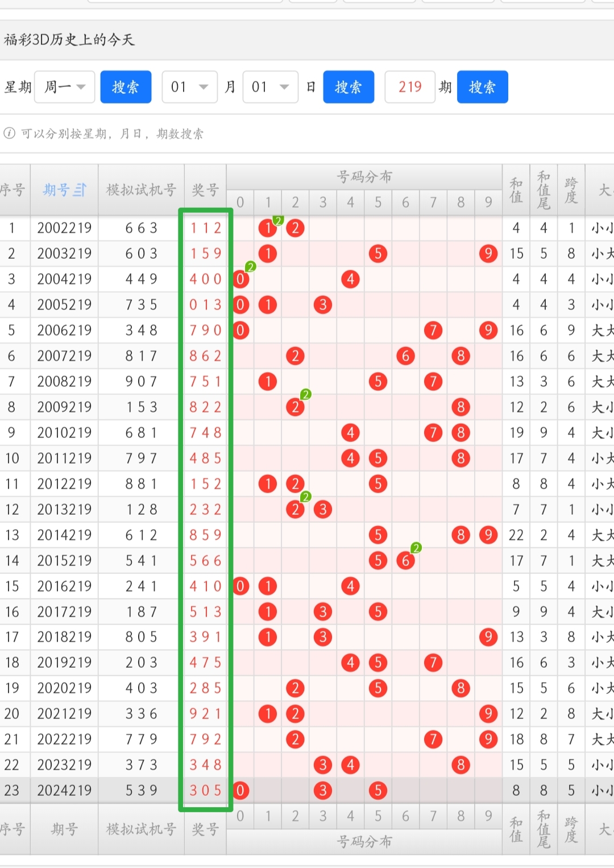The height and width of the screenshot is (868, 614).
Task: Click the 奖号 top column header
Action: pyautogui.click(x=205, y=190)
